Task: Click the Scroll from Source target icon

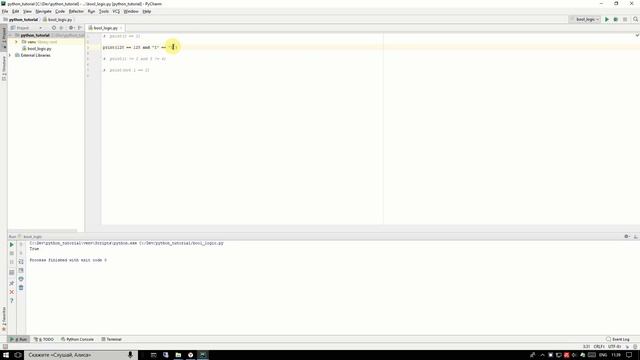Action: [x=53, y=28]
